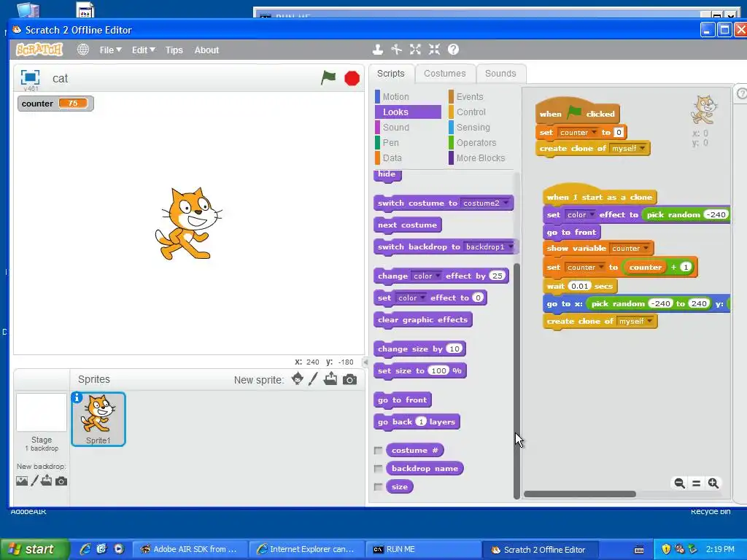This screenshot has width=747, height=560.
Task: Open Block help question mark tool
Action: pyautogui.click(x=454, y=50)
